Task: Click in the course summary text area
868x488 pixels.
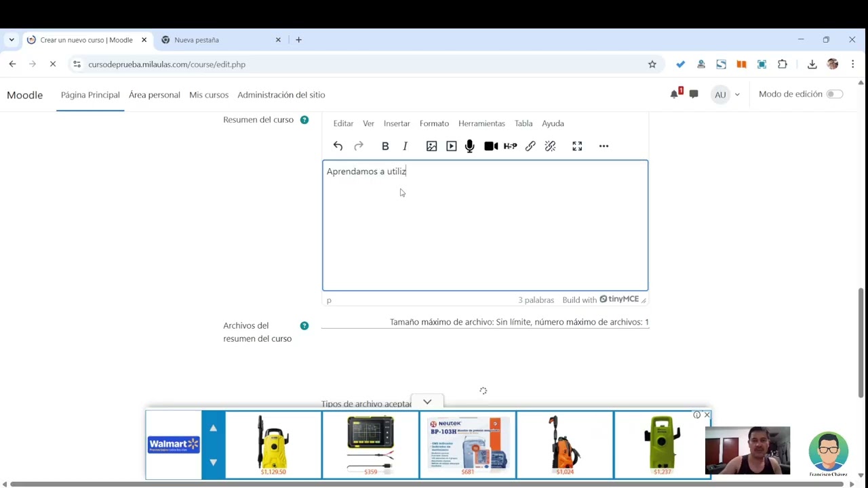Action: point(485,226)
